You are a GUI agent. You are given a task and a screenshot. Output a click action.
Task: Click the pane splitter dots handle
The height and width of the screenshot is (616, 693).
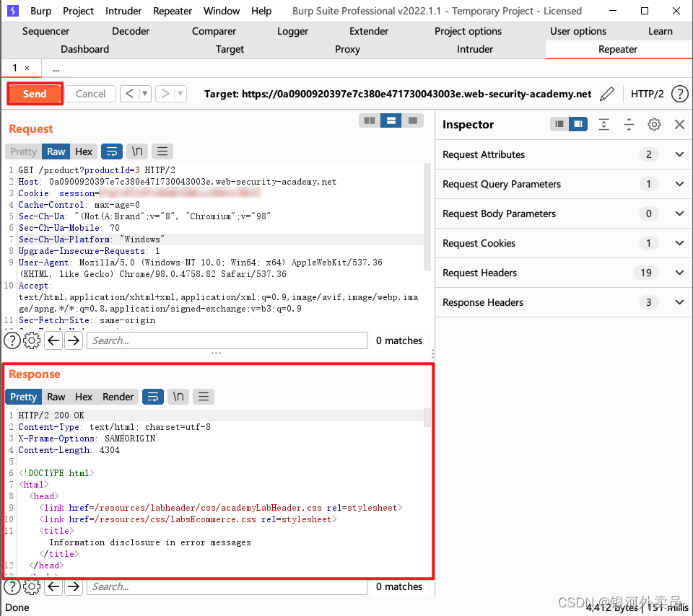(216, 353)
